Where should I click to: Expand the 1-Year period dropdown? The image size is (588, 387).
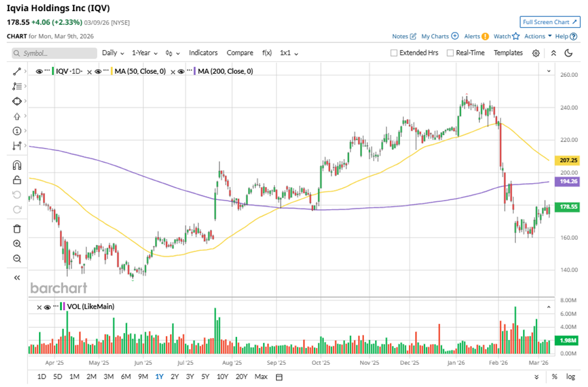pyautogui.click(x=145, y=53)
